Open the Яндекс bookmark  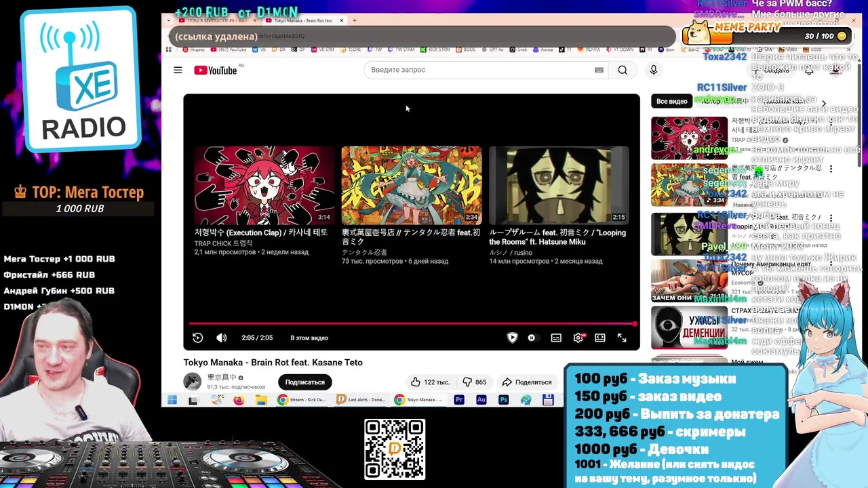[193, 49]
